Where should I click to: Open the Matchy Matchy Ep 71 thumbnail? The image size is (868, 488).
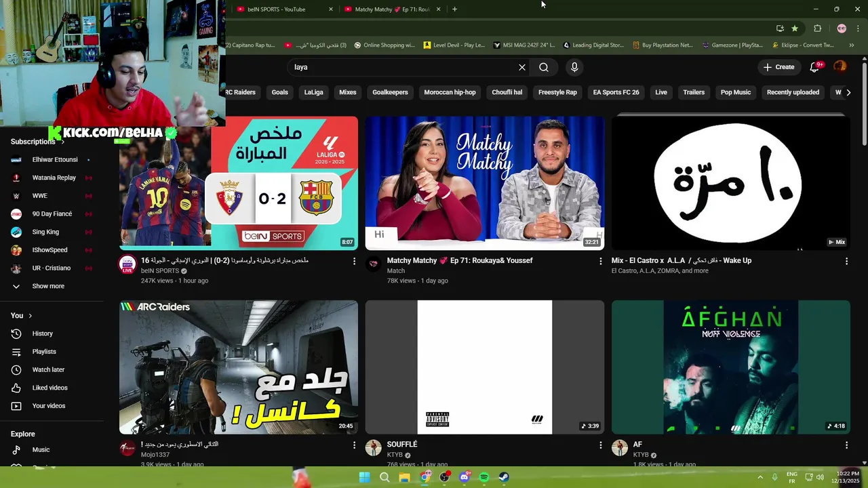(x=484, y=183)
